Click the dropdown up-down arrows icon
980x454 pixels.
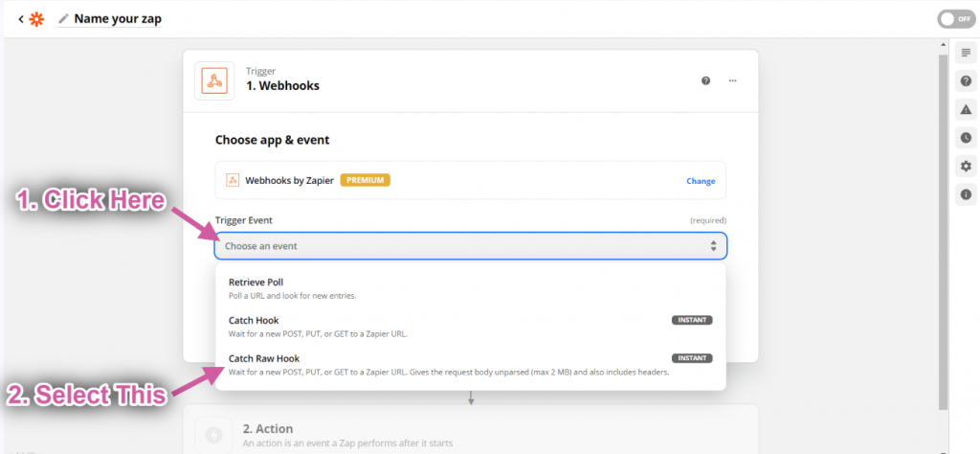point(713,246)
